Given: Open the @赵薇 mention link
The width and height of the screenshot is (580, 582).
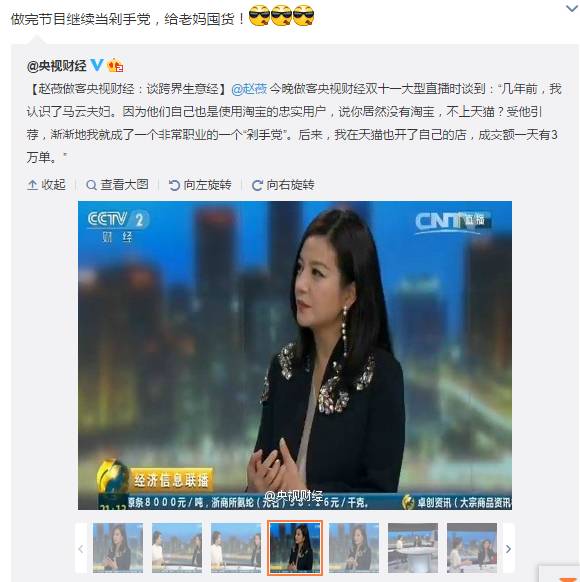Looking at the screenshot, I should [x=249, y=89].
